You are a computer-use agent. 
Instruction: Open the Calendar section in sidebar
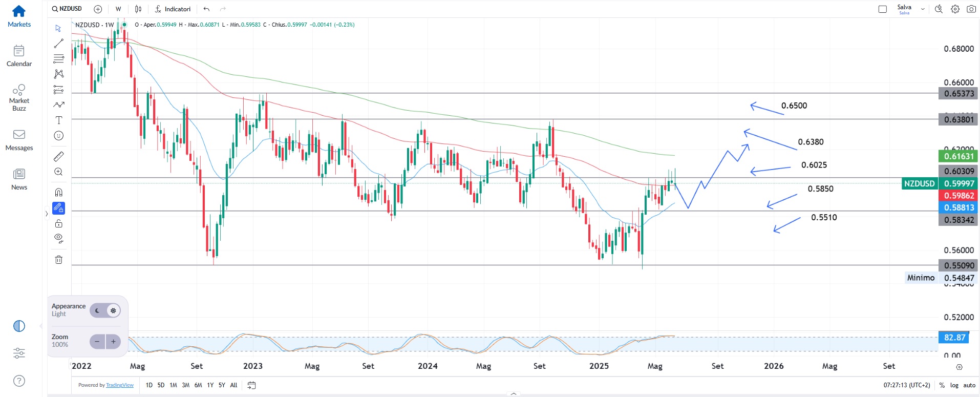[x=19, y=56]
